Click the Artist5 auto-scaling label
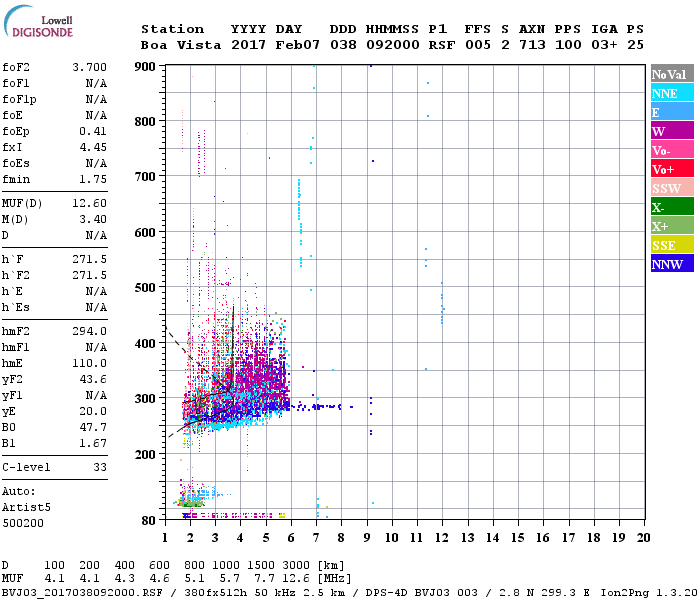Screen dimensions: 700x600 point(26,508)
